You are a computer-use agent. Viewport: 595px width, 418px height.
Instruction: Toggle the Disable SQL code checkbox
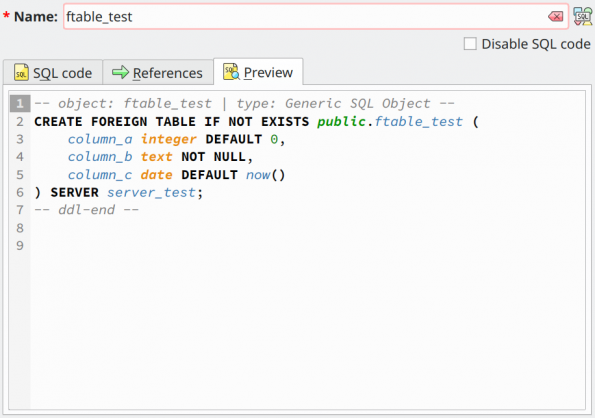click(x=470, y=44)
